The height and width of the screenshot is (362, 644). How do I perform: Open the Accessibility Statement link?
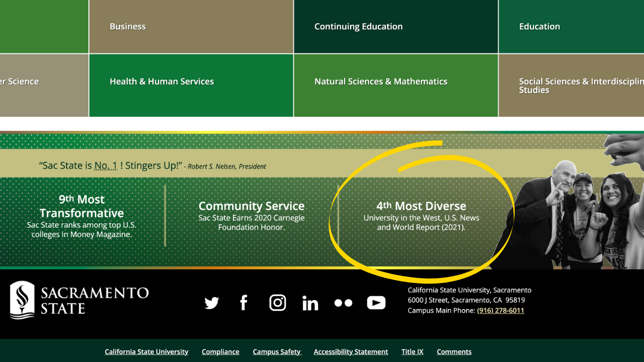351,351
